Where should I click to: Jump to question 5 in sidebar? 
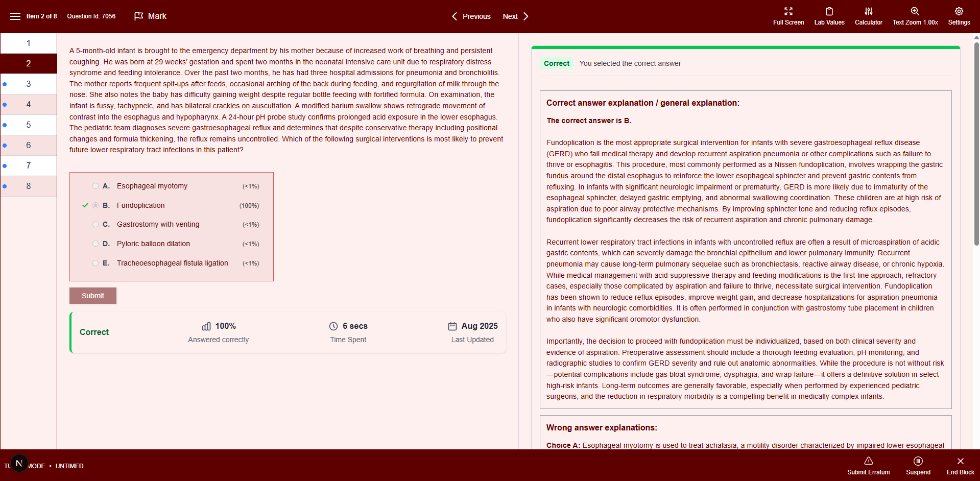(x=29, y=125)
